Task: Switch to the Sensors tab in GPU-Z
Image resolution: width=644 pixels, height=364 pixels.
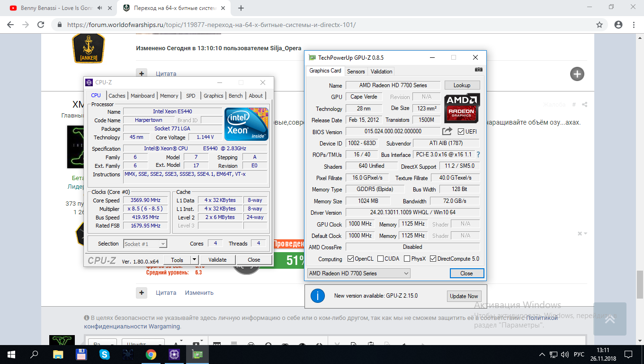Action: 356,72
